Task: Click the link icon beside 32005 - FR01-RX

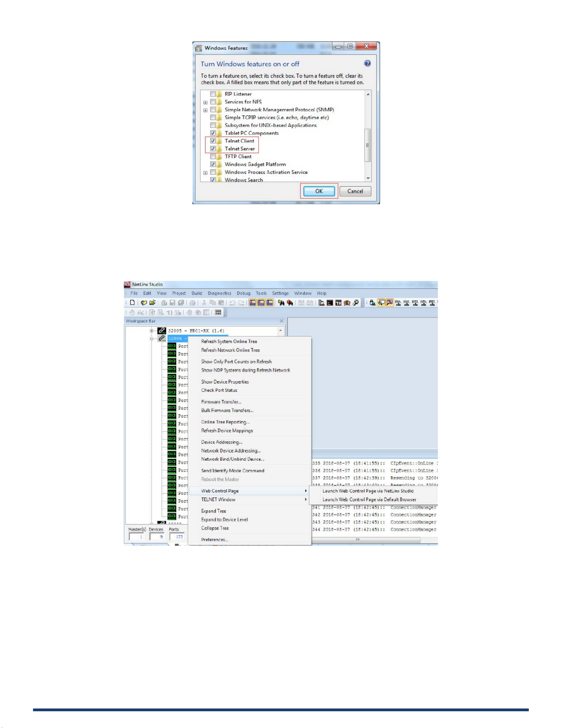Action: point(162,330)
